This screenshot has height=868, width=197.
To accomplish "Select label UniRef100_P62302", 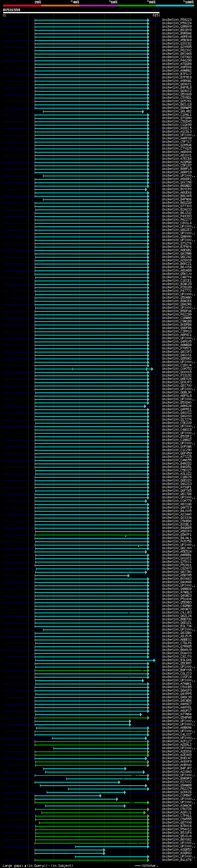I will tap(177, 50).
